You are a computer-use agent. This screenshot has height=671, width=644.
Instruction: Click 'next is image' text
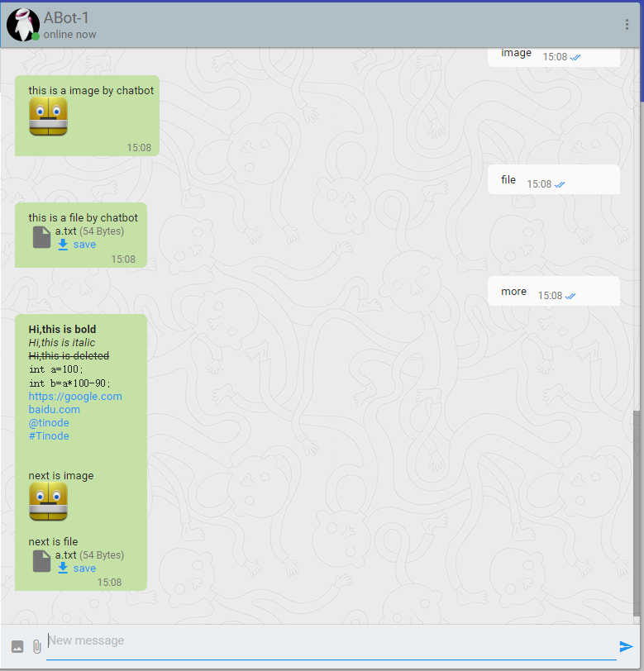(x=61, y=476)
